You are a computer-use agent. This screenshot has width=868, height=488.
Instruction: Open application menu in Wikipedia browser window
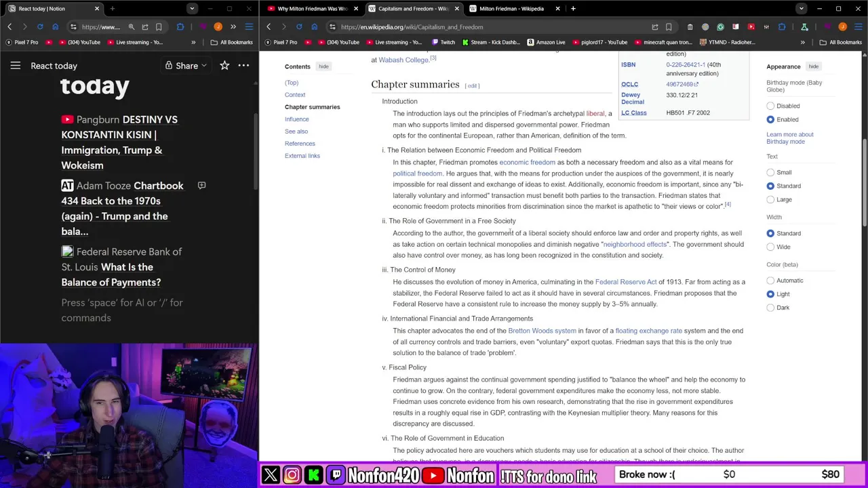(x=858, y=27)
